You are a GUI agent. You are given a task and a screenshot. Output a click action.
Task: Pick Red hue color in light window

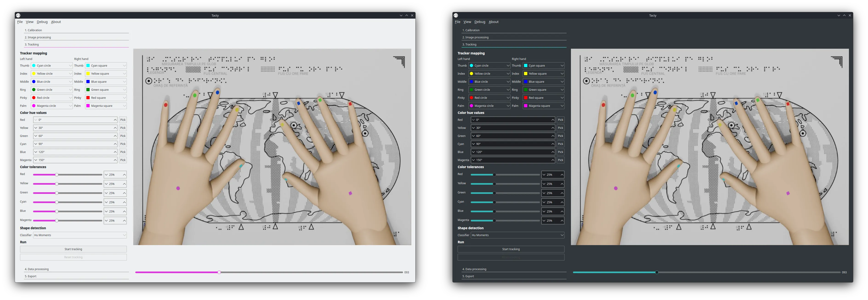tap(123, 120)
